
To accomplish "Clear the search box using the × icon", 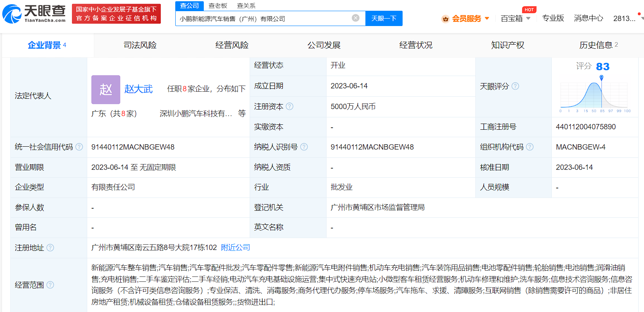I will click(355, 18).
